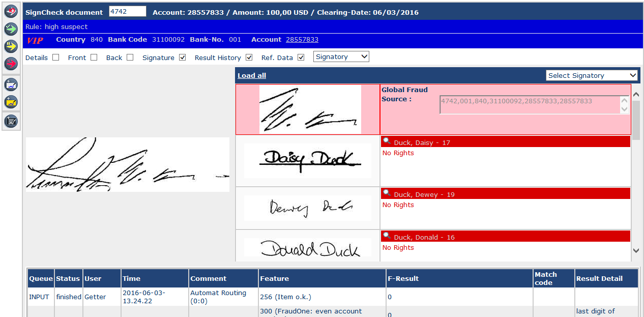Image resolution: width=644 pixels, height=317 pixels.
Task: Click the red X arrow icon
Action: tap(11, 64)
